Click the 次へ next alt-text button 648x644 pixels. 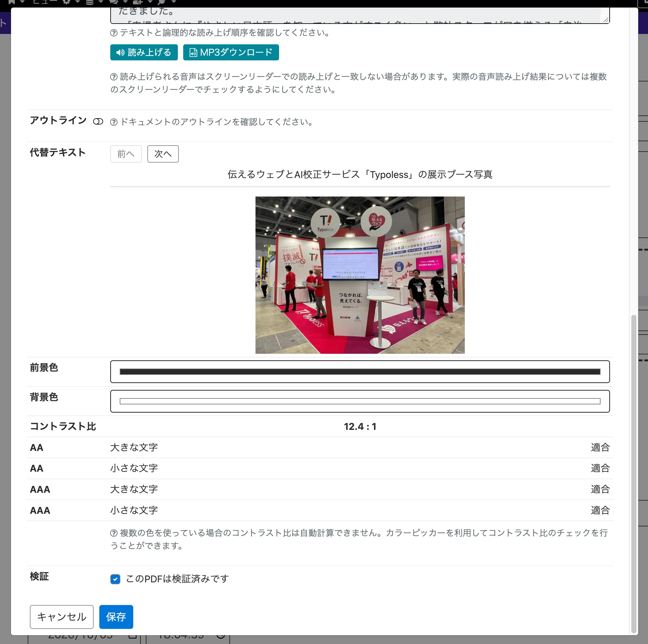point(163,154)
